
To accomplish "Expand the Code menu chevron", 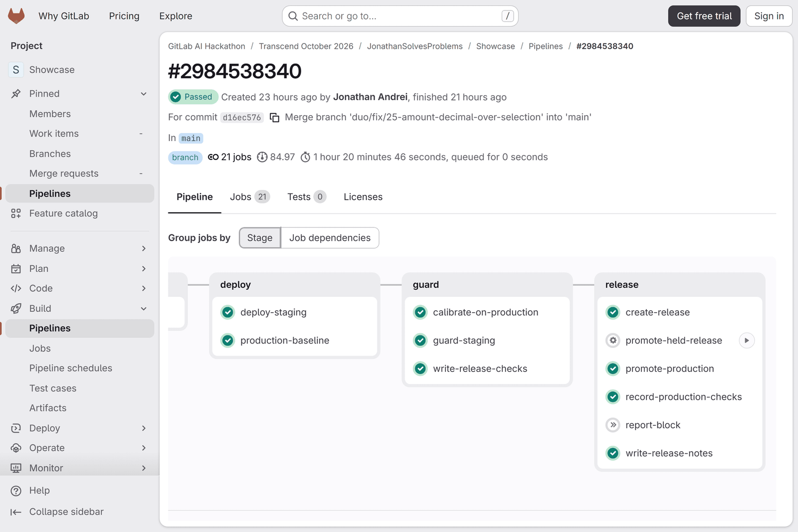I will point(144,288).
